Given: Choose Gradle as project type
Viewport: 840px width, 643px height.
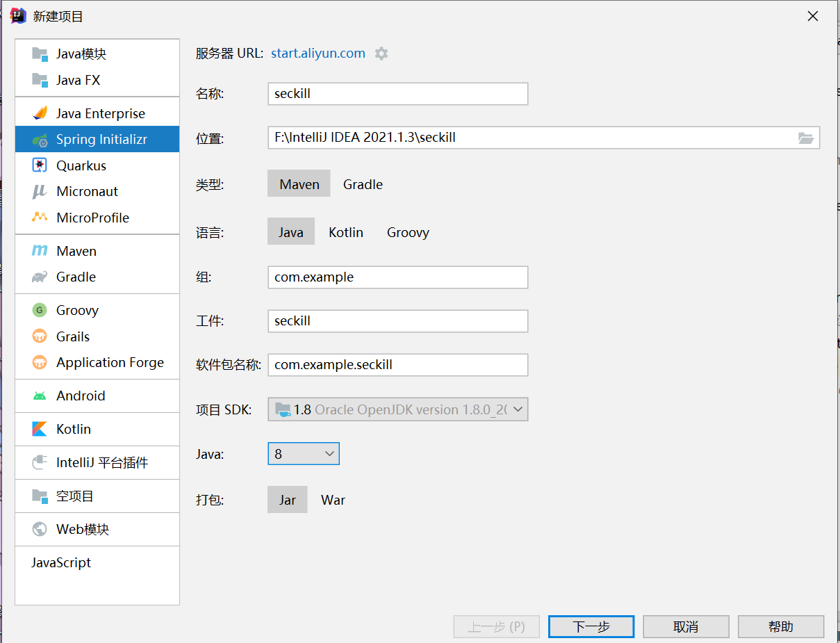Looking at the screenshot, I should (363, 184).
